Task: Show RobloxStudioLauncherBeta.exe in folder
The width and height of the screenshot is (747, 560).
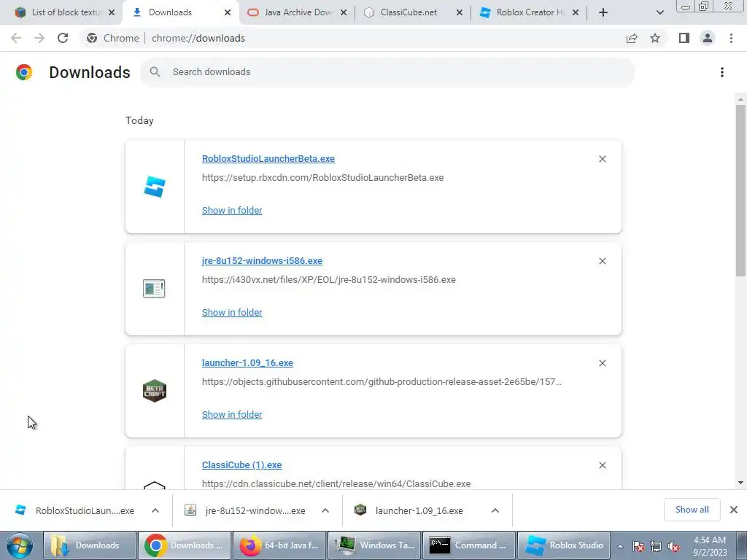Action: [232, 211]
